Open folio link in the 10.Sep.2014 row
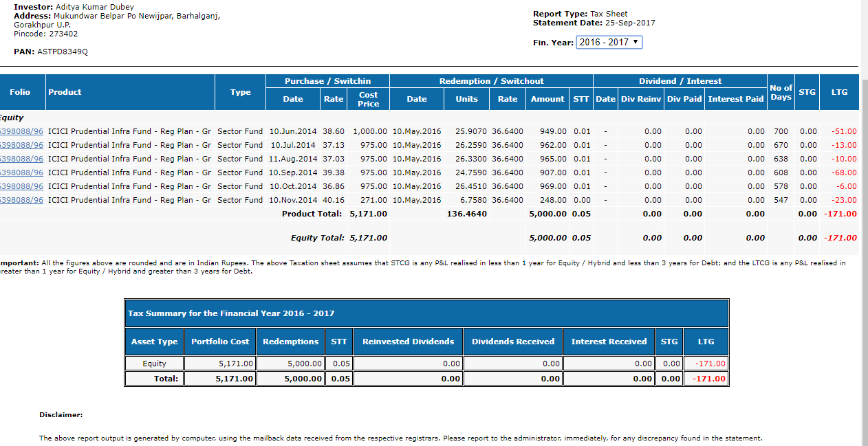The height and width of the screenshot is (446, 868). point(21,172)
